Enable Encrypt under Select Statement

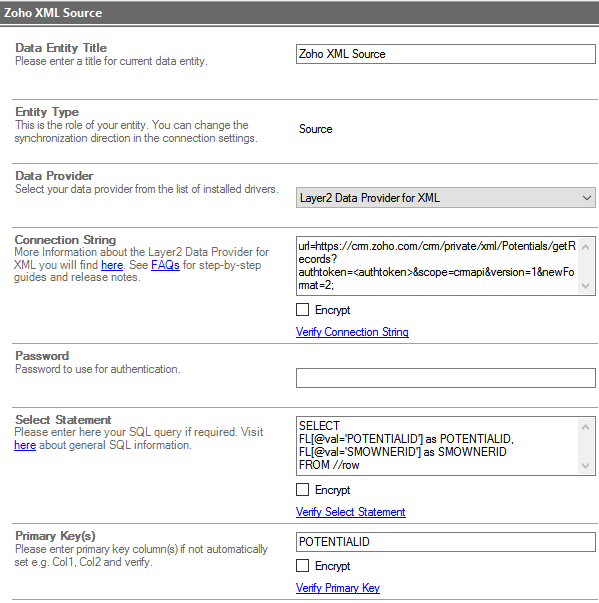point(303,490)
